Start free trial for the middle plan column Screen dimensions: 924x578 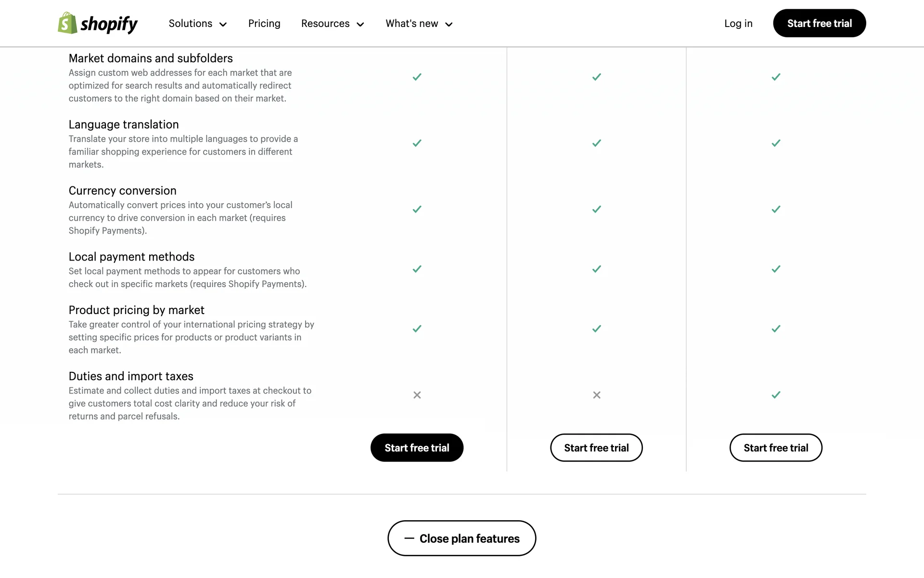pos(596,448)
